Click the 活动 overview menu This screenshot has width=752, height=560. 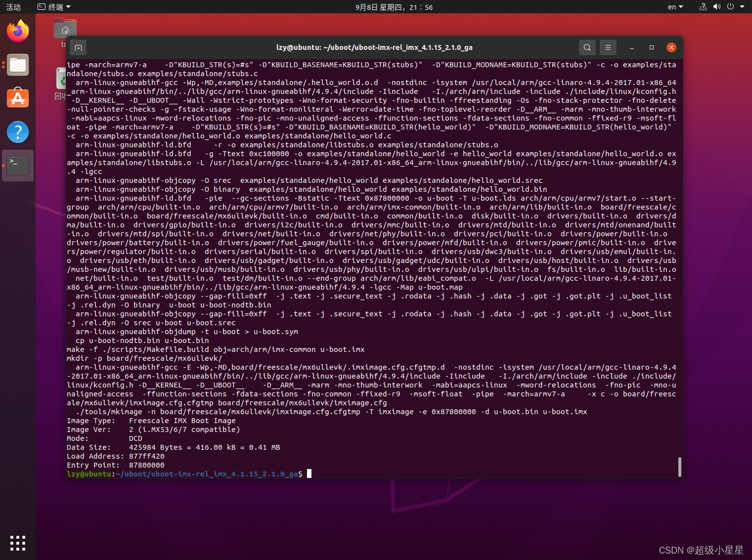coord(12,7)
